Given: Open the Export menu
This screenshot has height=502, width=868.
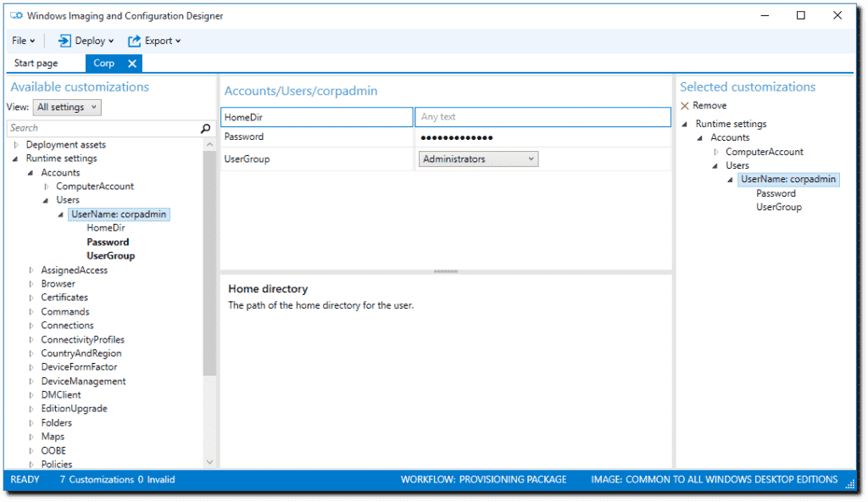Looking at the screenshot, I should pos(154,41).
